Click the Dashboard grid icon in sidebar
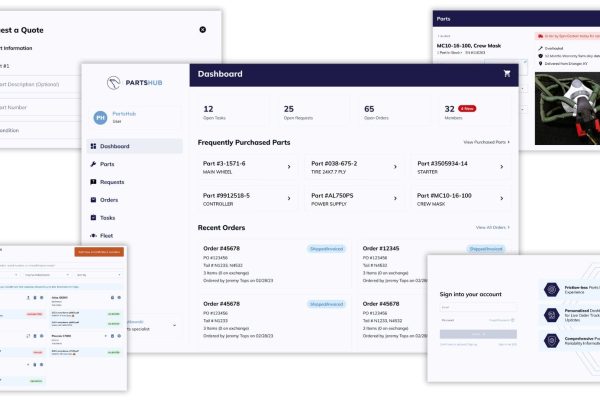Image resolution: width=600 pixels, height=400 pixels. [x=93, y=146]
